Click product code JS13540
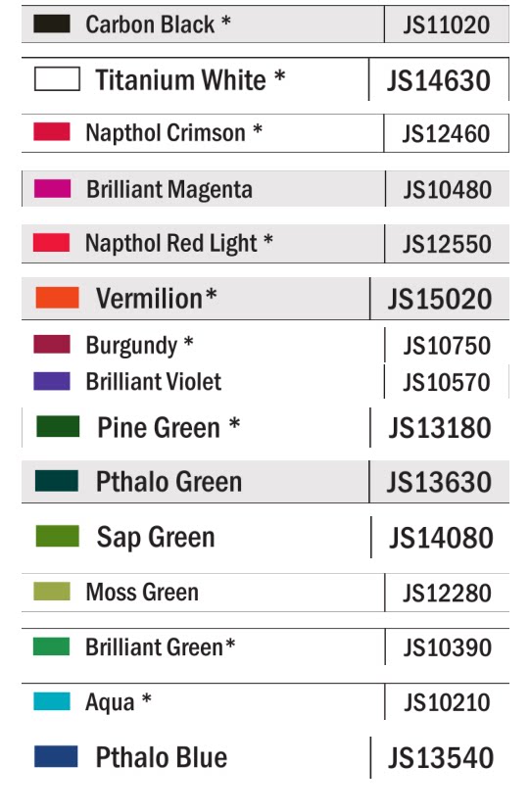The image size is (530, 812). point(441,758)
